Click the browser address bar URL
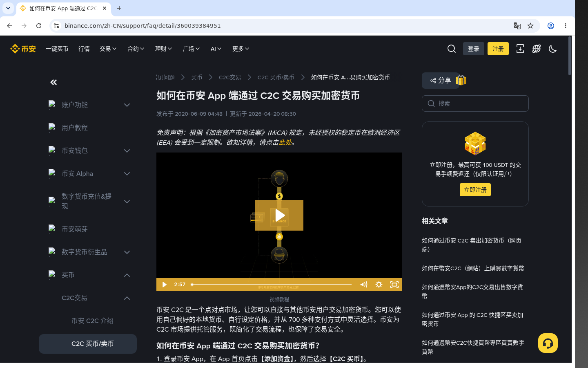 pos(143,26)
